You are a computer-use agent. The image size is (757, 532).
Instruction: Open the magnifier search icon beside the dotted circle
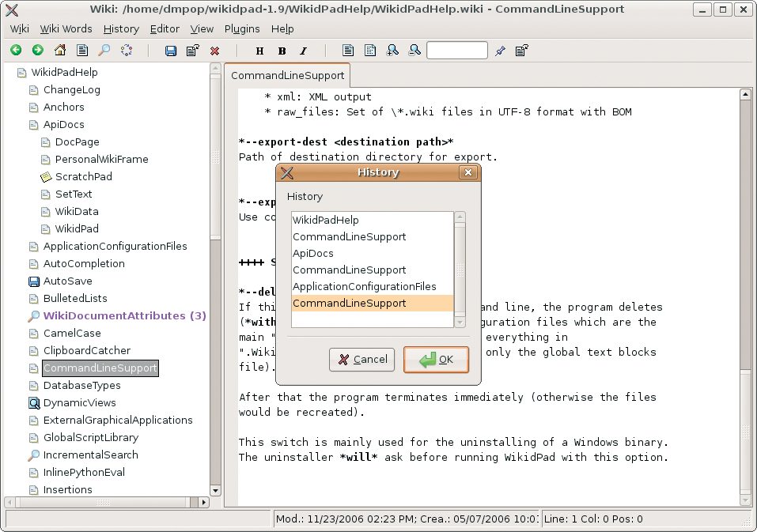[x=104, y=50]
